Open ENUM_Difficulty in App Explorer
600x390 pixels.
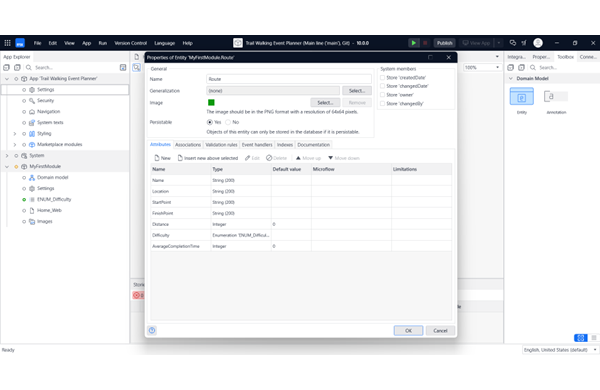coord(54,199)
